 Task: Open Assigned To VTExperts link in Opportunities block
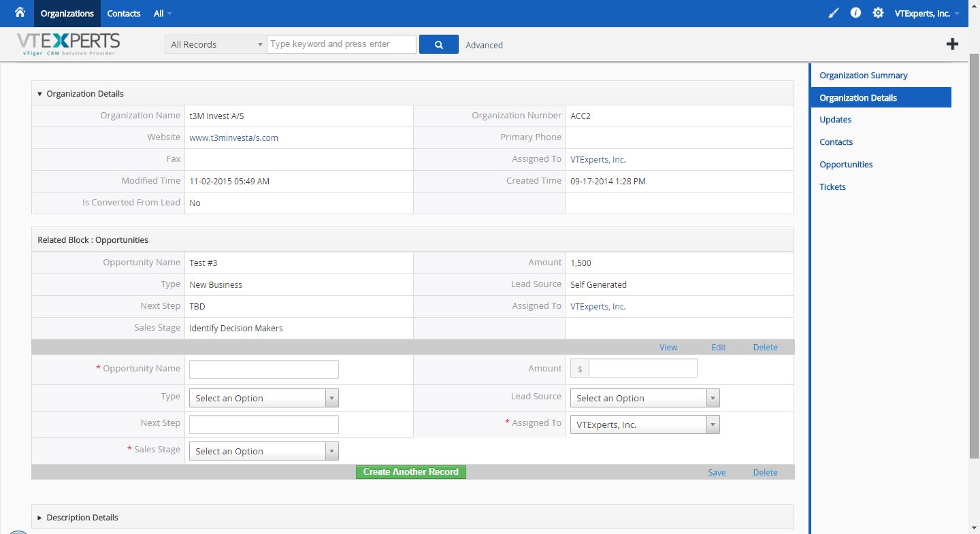[x=598, y=306]
